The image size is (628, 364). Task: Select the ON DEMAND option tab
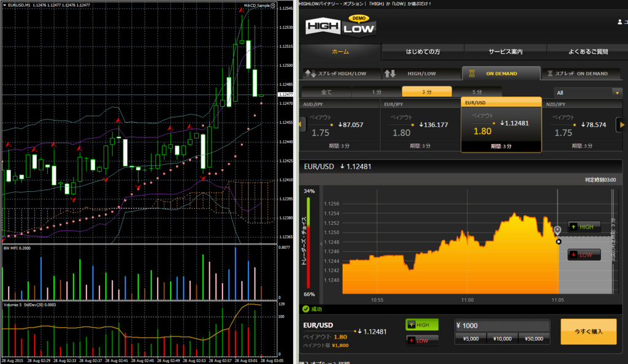pos(501,74)
